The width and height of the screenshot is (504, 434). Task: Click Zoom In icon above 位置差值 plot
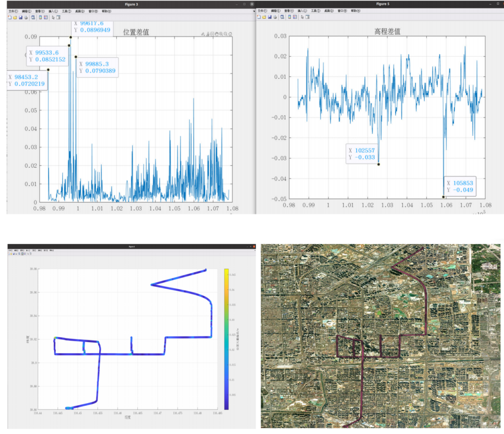[221, 34]
